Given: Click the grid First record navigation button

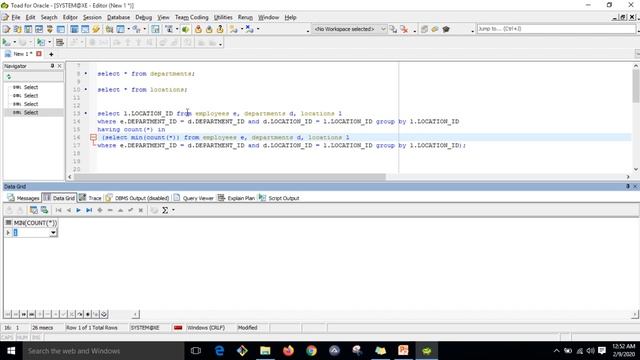Looking at the screenshot, I should [x=58, y=210].
